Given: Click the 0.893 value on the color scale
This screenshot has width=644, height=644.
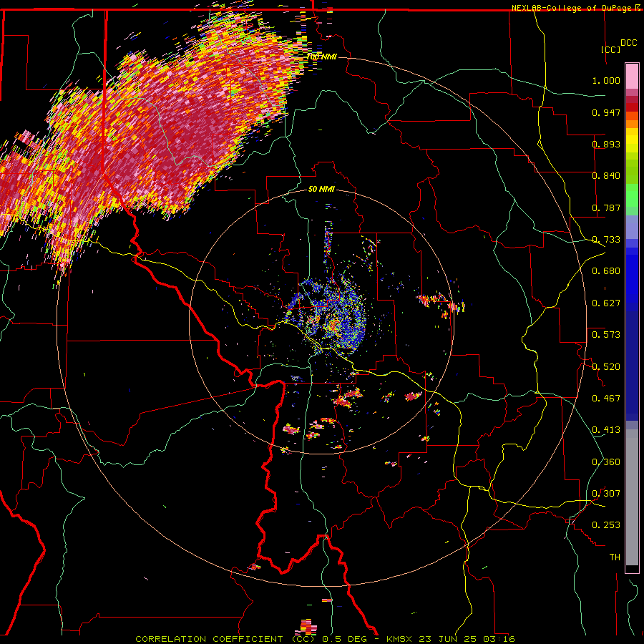Looking at the screenshot, I should (606, 144).
